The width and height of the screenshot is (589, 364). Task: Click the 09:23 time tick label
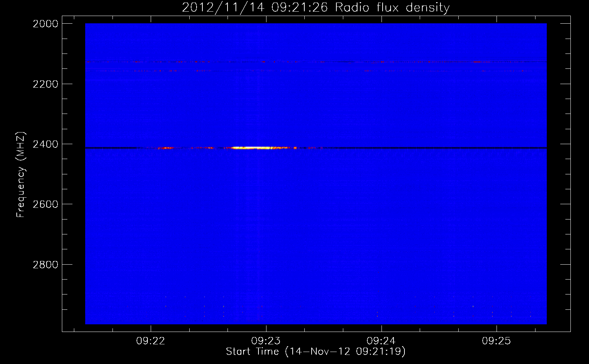point(266,341)
